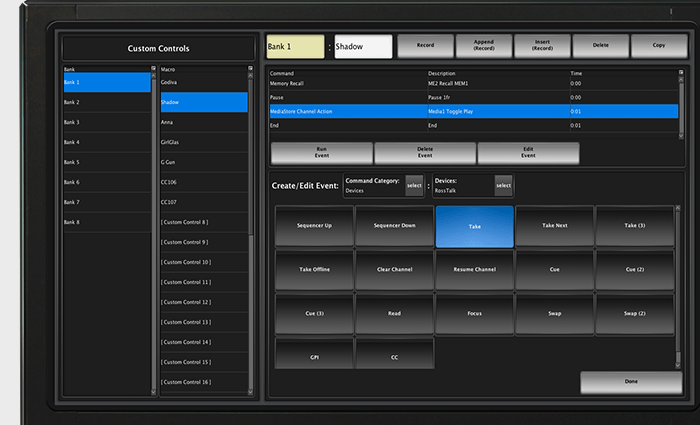
Task: Click the Append (Record) button
Action: (x=484, y=46)
